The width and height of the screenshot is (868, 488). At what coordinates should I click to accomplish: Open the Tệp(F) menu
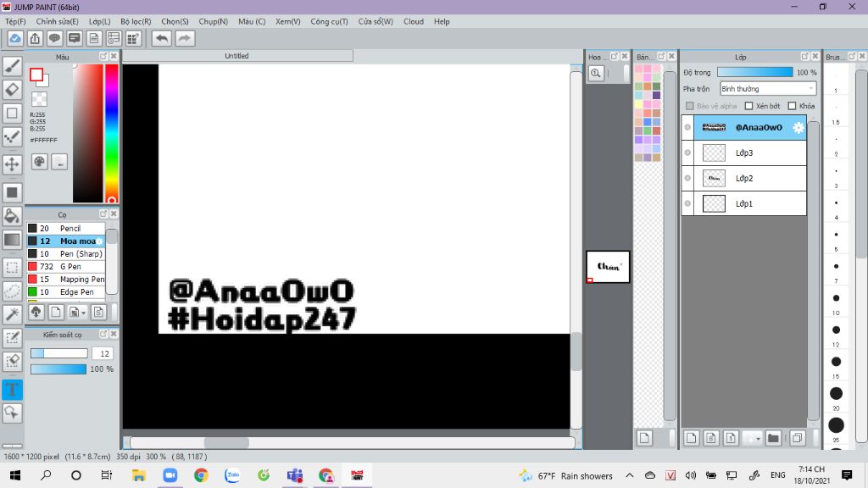pos(15,21)
